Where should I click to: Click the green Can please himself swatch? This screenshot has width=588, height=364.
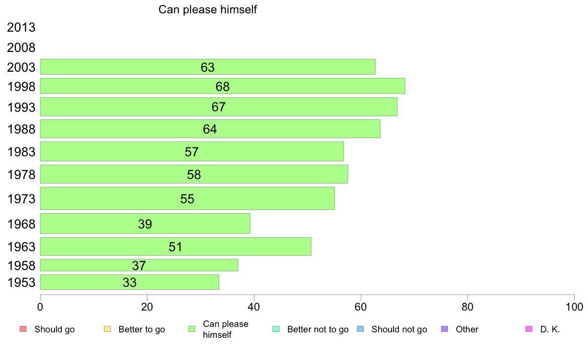point(192,329)
